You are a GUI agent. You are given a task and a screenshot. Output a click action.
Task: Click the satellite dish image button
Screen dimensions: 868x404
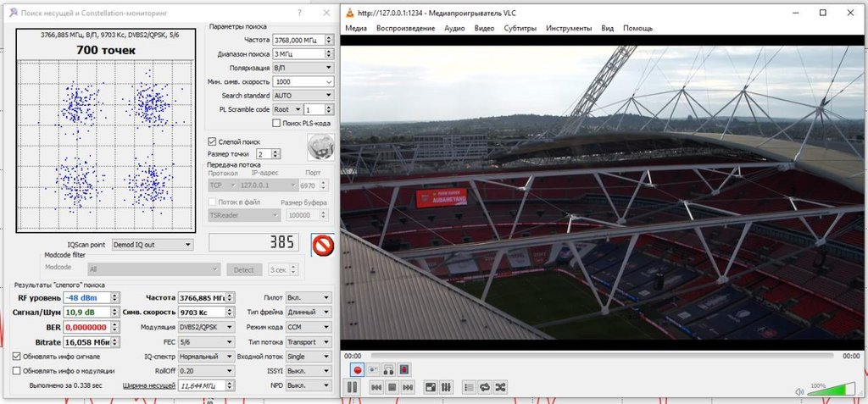point(320,147)
